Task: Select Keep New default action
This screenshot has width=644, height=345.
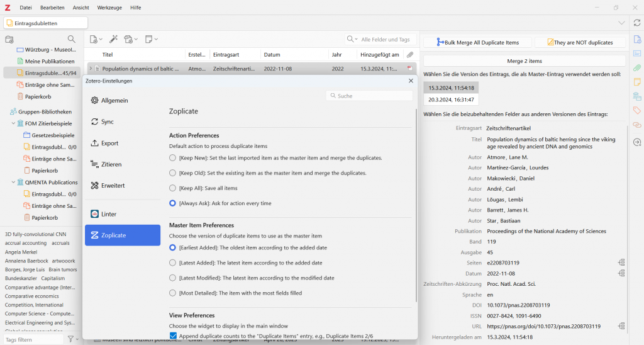Action: (x=172, y=158)
